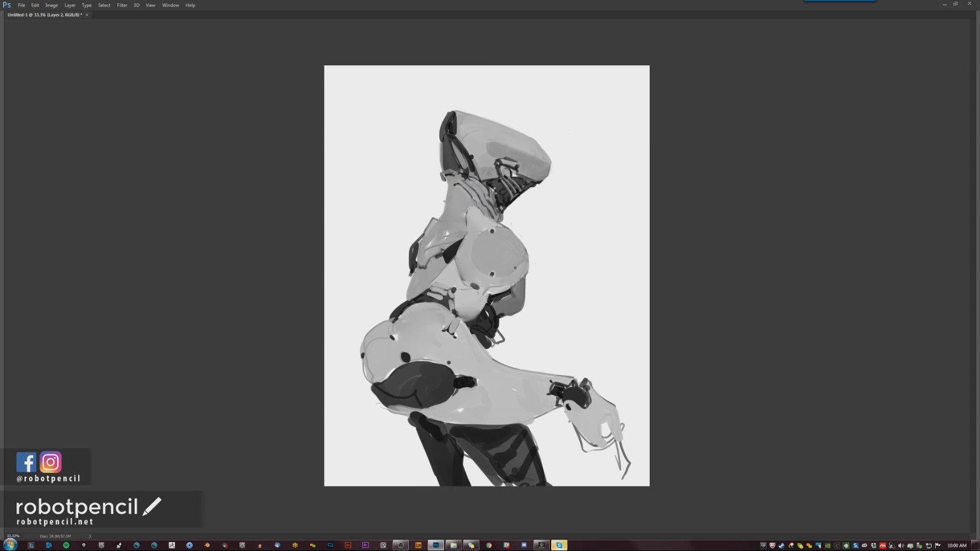This screenshot has height=551, width=980.
Task: Switch to Photoshop taskbar button
Action: tap(436, 545)
